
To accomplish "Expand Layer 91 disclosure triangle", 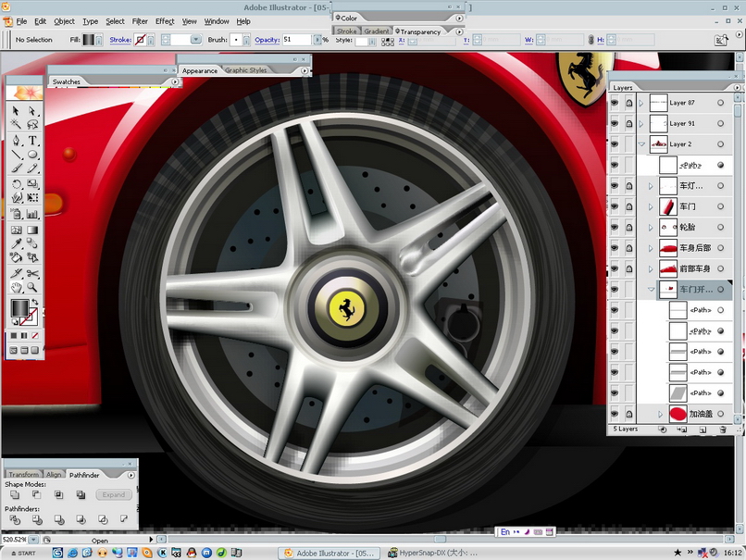I will [x=641, y=124].
